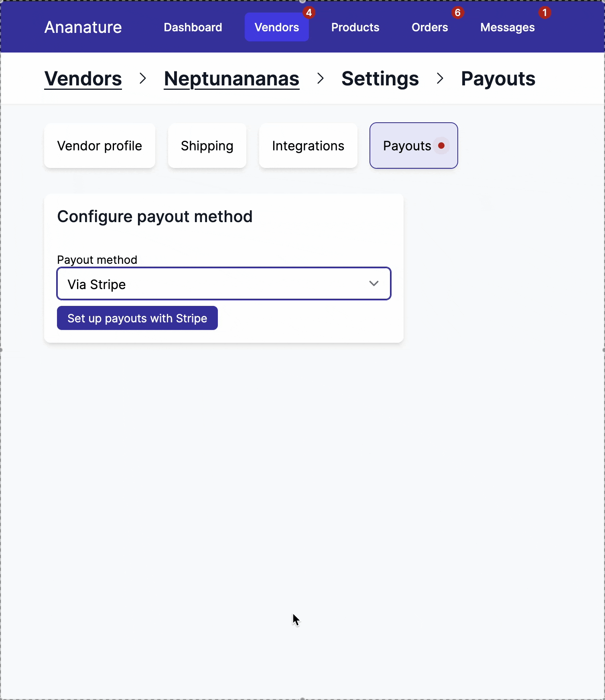Expand the payout method selection list
This screenshot has height=700, width=605.
pyautogui.click(x=223, y=283)
